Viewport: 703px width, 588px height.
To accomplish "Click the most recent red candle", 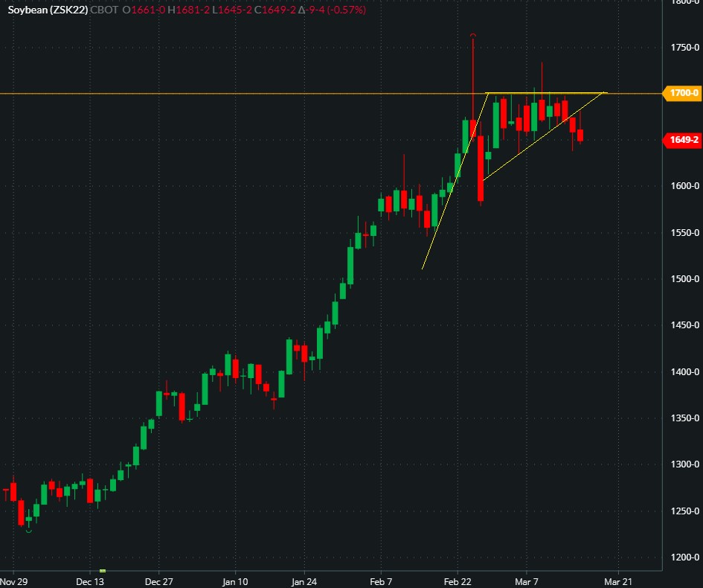I will click(x=580, y=135).
